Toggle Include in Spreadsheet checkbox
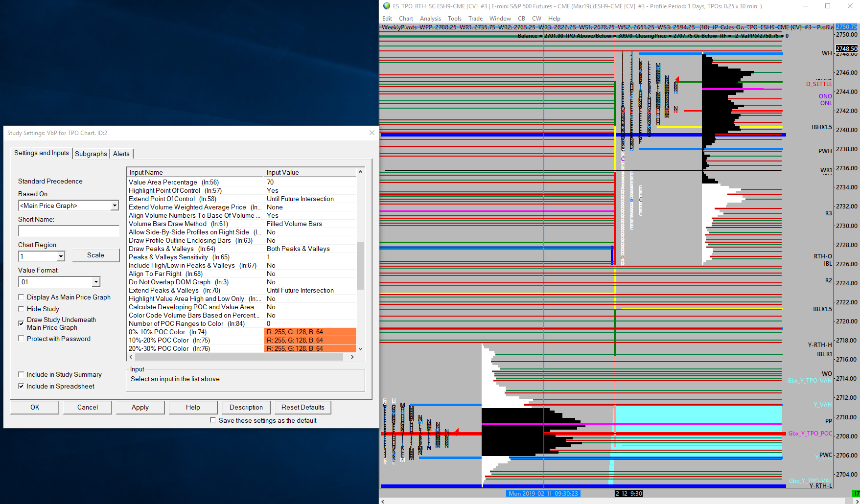The width and height of the screenshot is (860, 504). [22, 386]
